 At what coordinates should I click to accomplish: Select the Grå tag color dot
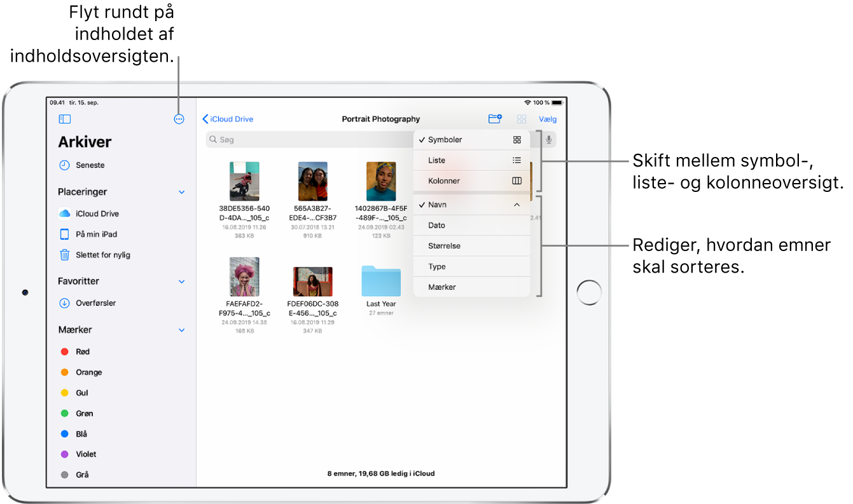(64, 475)
